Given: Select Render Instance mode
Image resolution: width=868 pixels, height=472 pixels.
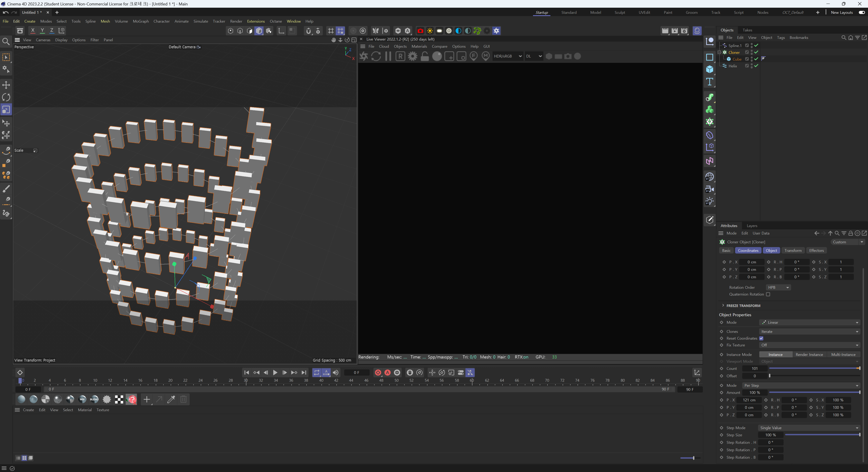Looking at the screenshot, I should click(x=809, y=354).
